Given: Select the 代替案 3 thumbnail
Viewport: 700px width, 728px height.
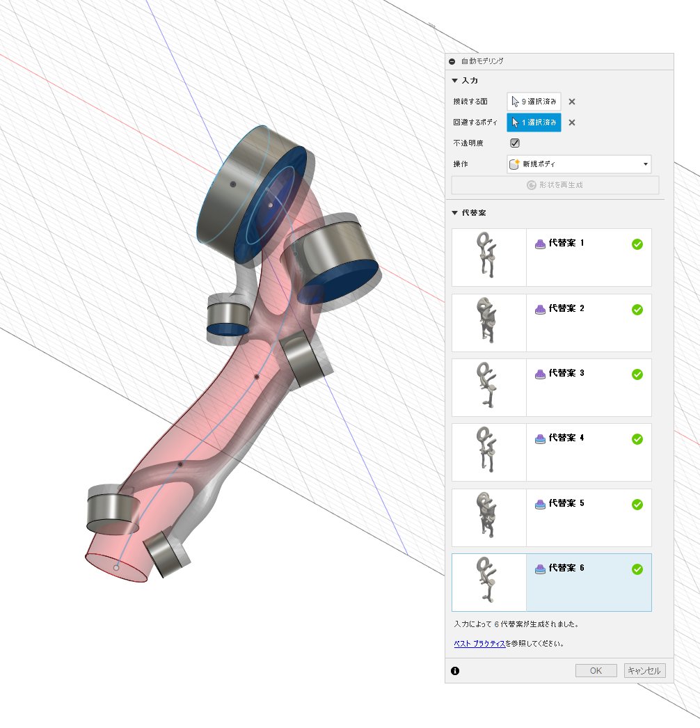Looking at the screenshot, I should (488, 387).
